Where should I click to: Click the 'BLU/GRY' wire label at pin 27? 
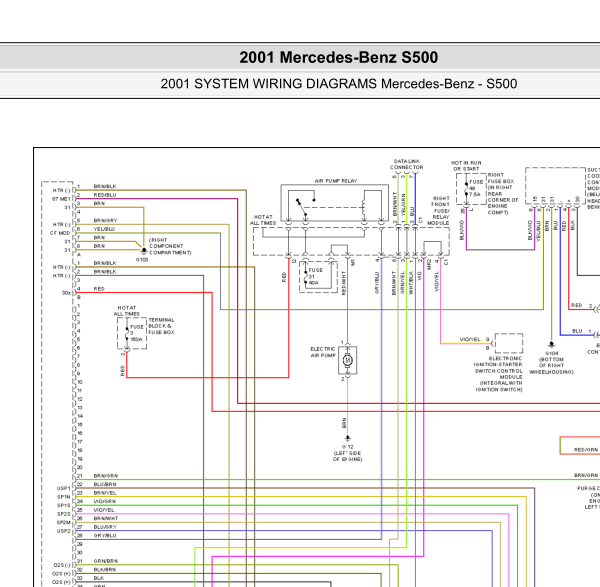tap(105, 527)
